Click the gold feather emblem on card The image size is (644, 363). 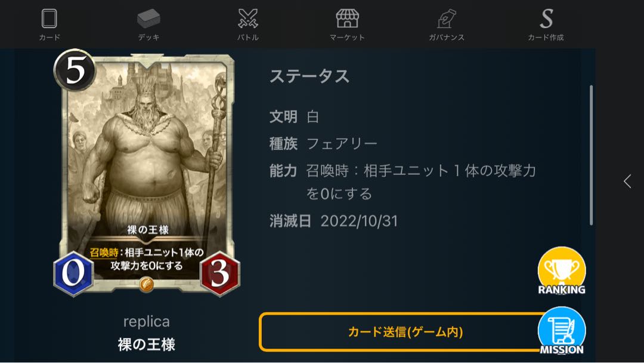click(x=146, y=284)
